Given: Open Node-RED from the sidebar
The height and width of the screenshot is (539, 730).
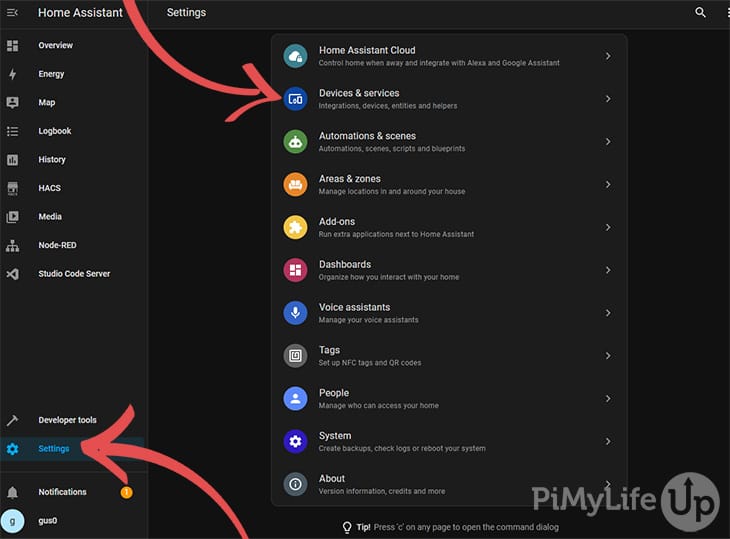Looking at the screenshot, I should click(57, 245).
